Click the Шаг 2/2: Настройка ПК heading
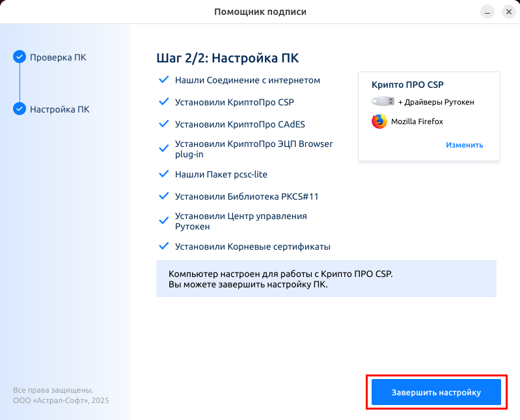Viewport: 520px width, 420px height. [x=228, y=58]
